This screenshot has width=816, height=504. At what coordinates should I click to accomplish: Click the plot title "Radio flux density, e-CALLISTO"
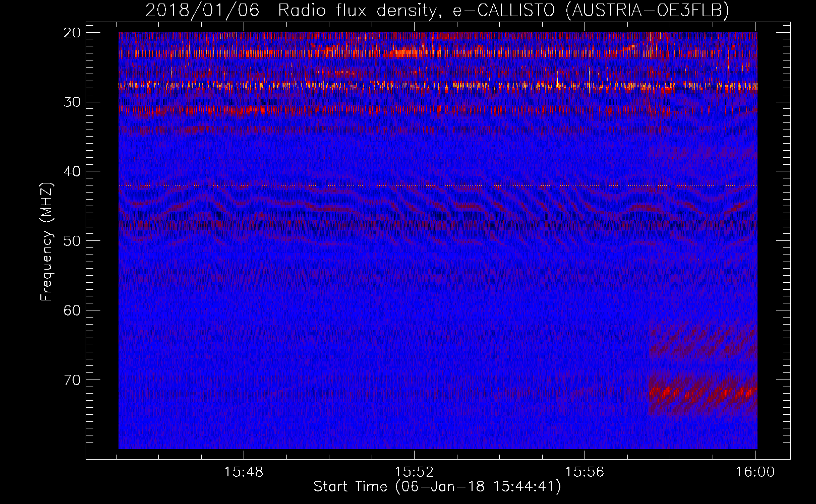pos(416,10)
